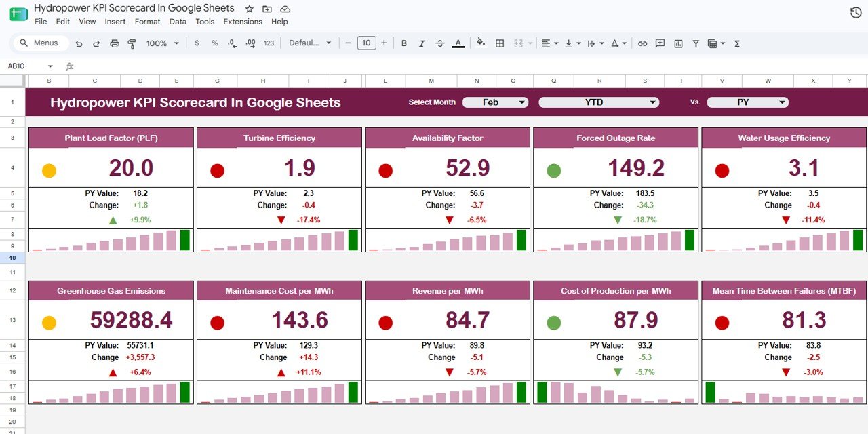The height and width of the screenshot is (434, 868).
Task: Click the Turbine Efficiency value 1.9
Action: click(x=300, y=168)
